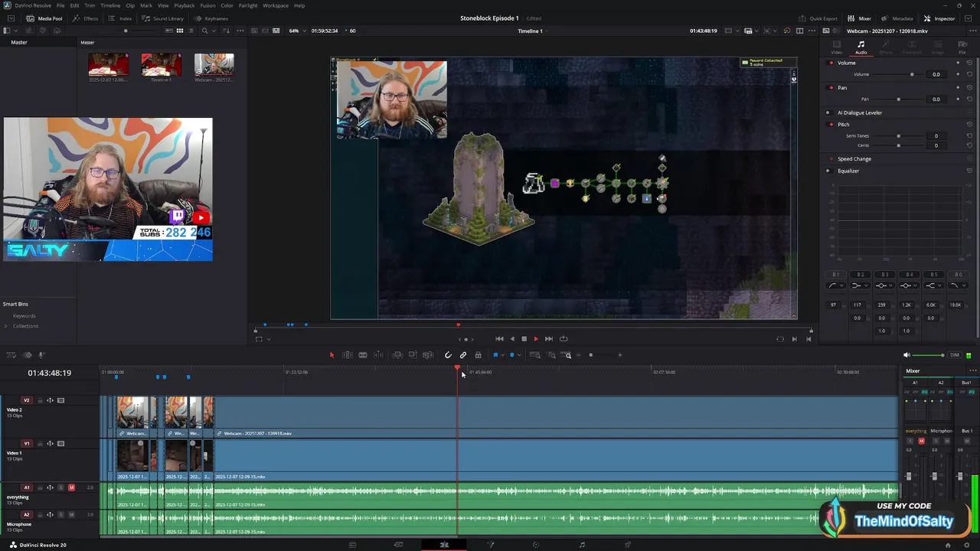This screenshot has width=980, height=551.
Task: Enable the Equalizer switch
Action: point(828,171)
